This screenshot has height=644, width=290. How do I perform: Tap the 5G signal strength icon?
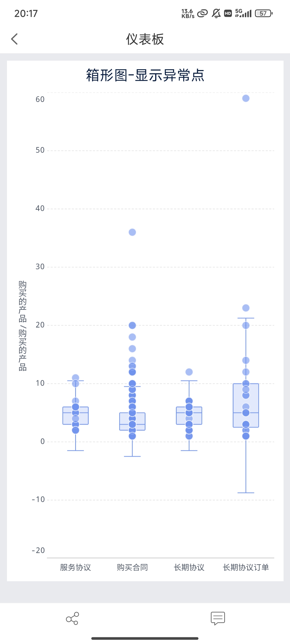(x=243, y=13)
